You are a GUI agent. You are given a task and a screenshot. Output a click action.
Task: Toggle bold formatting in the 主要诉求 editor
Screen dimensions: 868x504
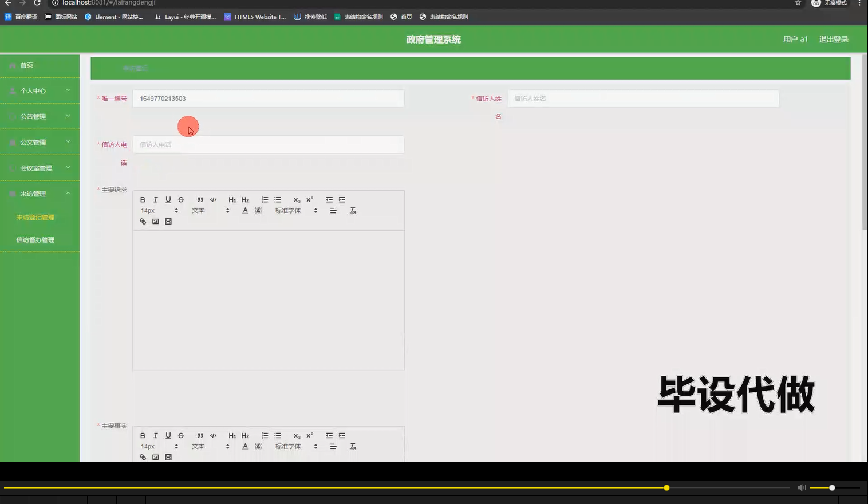(143, 199)
